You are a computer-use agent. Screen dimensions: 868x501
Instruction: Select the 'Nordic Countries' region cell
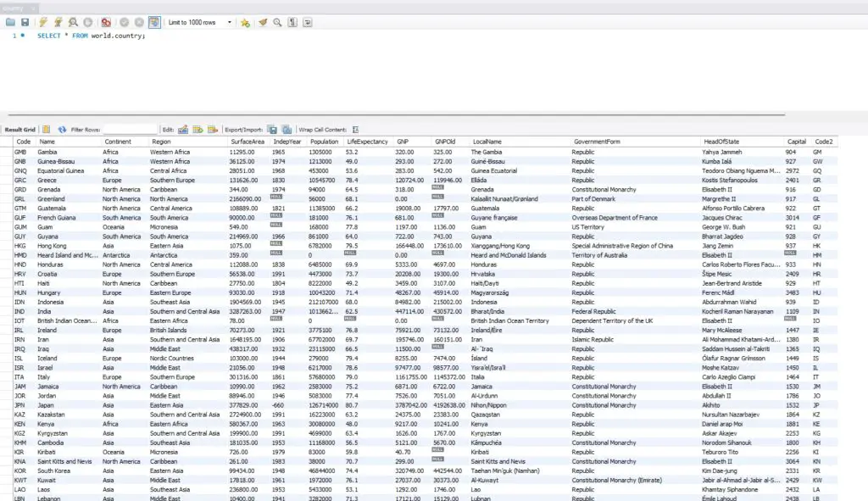point(171,359)
